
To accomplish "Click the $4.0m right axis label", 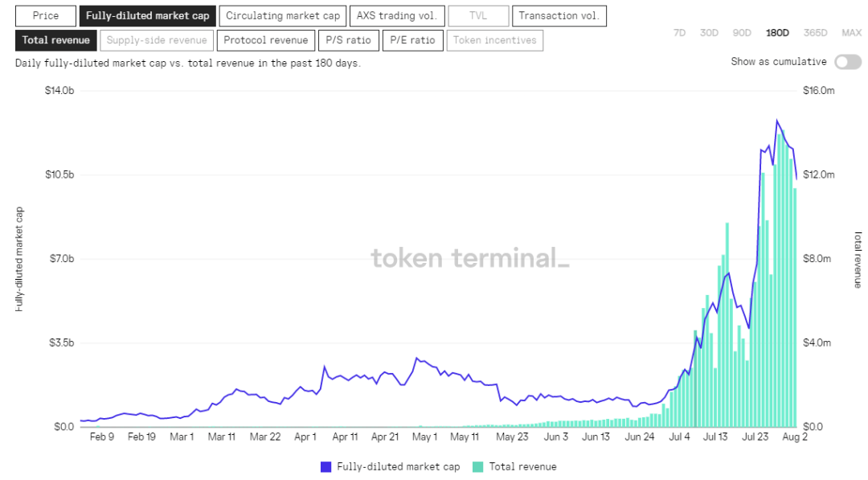I will coord(817,343).
